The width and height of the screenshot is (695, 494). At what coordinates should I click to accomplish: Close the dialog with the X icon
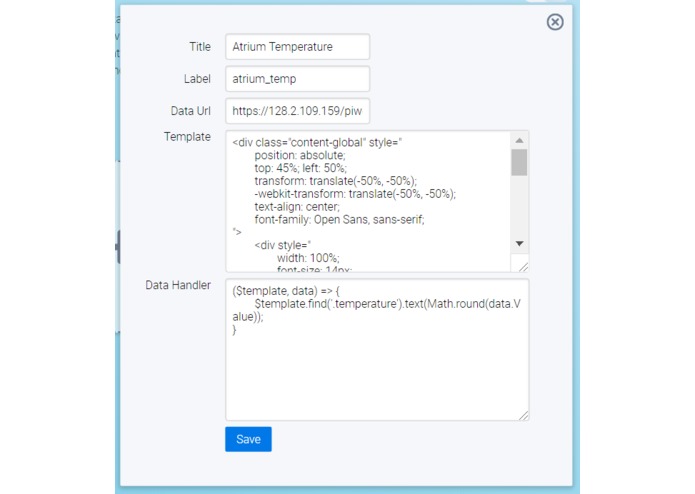click(x=554, y=22)
